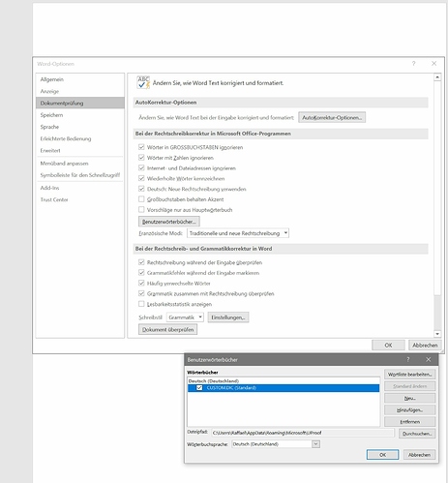Viewport: 448px width, 483px height.
Task: Click the Einstellungen button
Action: click(228, 317)
